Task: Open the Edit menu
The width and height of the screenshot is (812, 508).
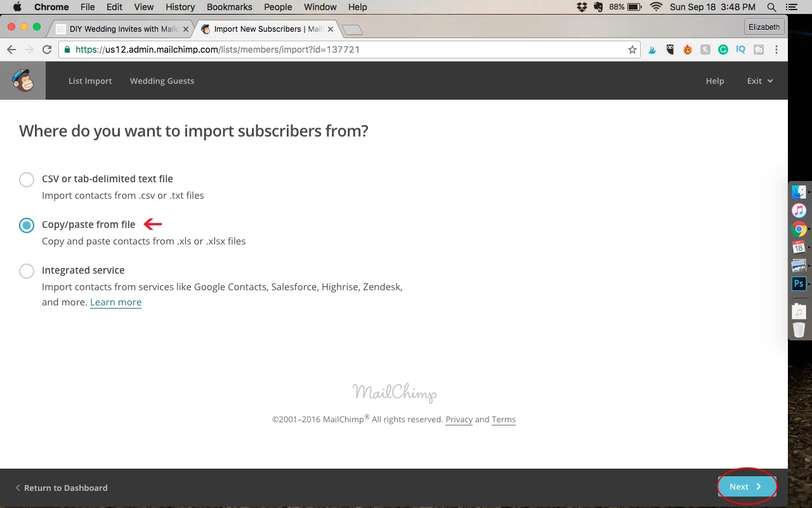Action: [115, 7]
